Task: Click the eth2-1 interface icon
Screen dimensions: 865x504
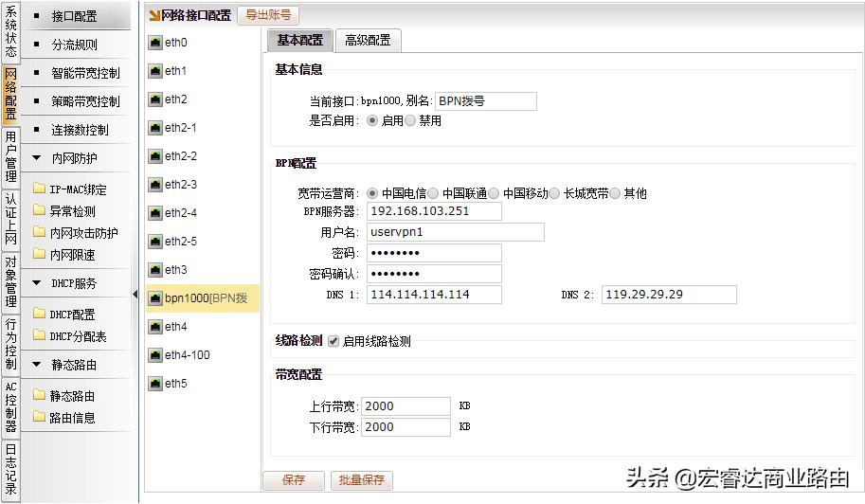Action: 155,128
